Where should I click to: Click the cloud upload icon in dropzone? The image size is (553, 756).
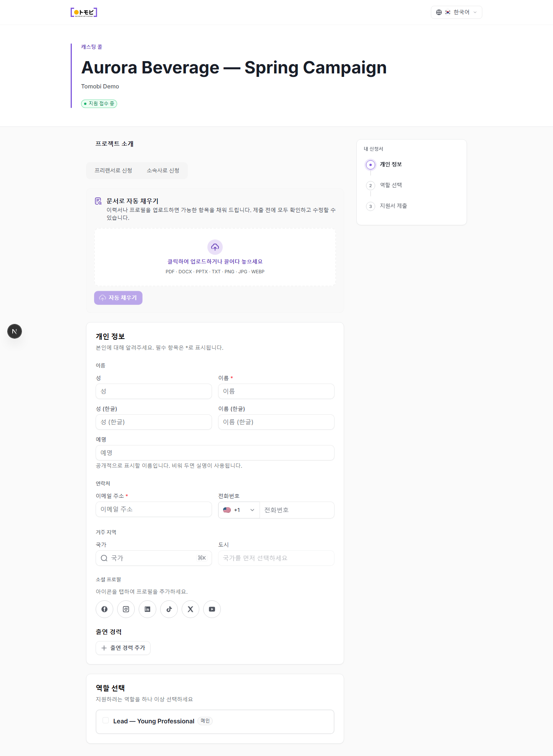click(x=215, y=247)
